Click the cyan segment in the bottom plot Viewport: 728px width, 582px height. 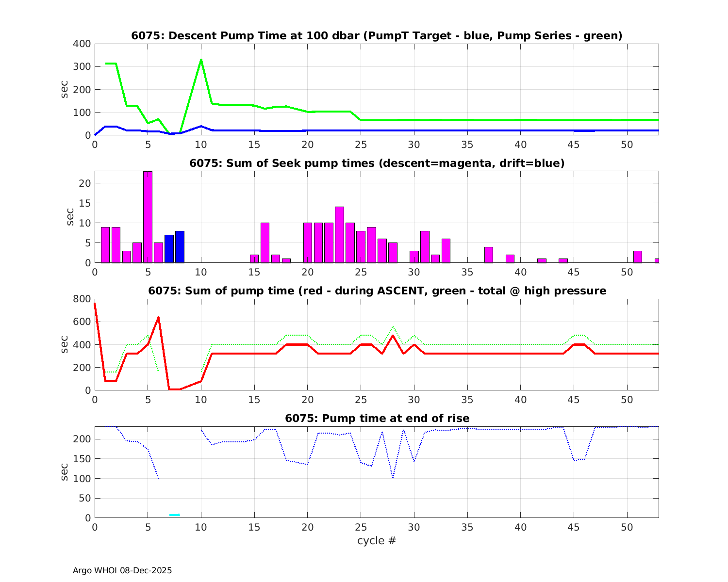[174, 515]
